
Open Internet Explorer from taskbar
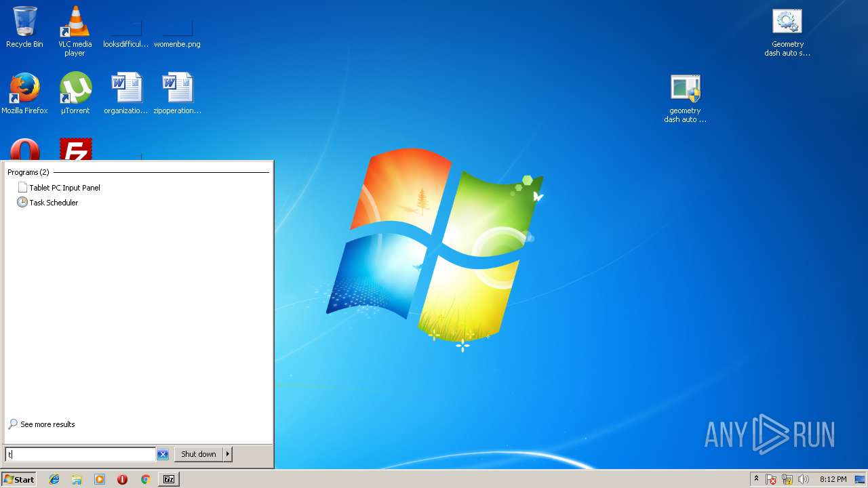(54, 479)
